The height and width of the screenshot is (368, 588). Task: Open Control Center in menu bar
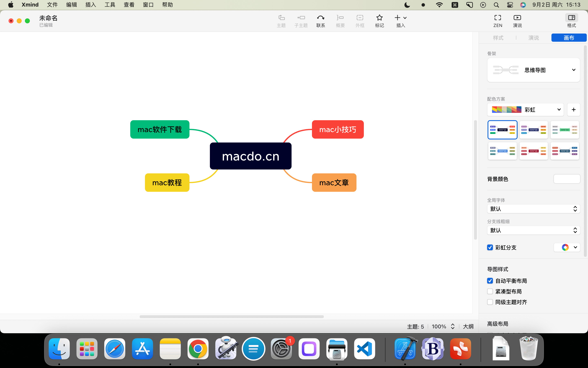coord(510,5)
